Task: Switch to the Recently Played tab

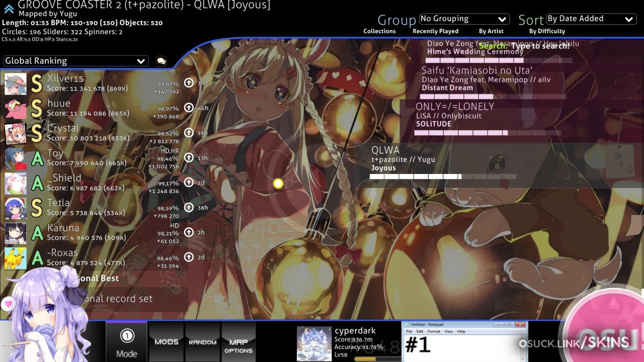Action: coord(435,31)
